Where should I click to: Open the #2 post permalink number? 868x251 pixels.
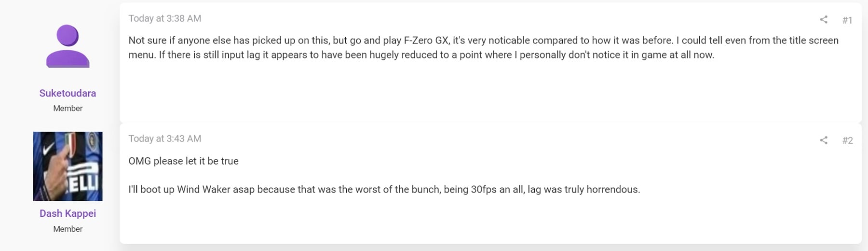tap(847, 140)
